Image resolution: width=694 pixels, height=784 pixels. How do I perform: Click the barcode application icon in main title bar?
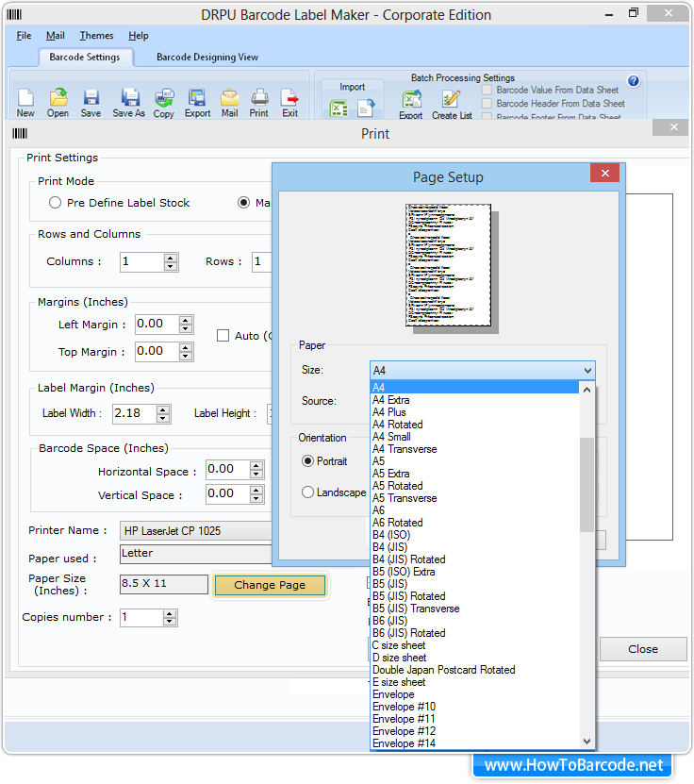pos(14,14)
